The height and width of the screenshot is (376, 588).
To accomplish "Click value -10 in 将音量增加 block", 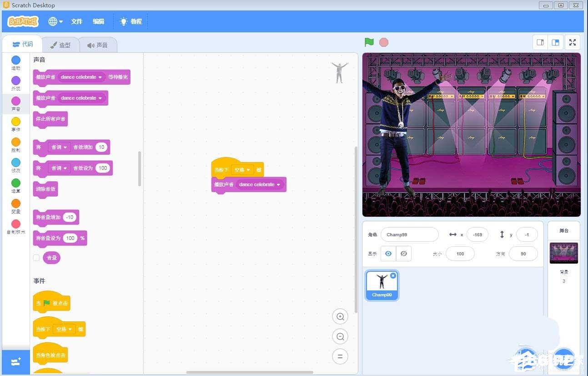I will pyautogui.click(x=70, y=217).
